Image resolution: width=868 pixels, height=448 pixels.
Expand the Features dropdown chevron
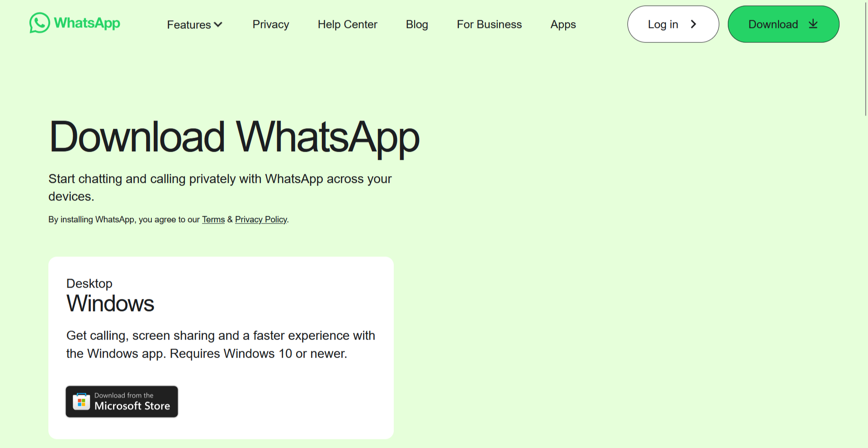point(218,24)
